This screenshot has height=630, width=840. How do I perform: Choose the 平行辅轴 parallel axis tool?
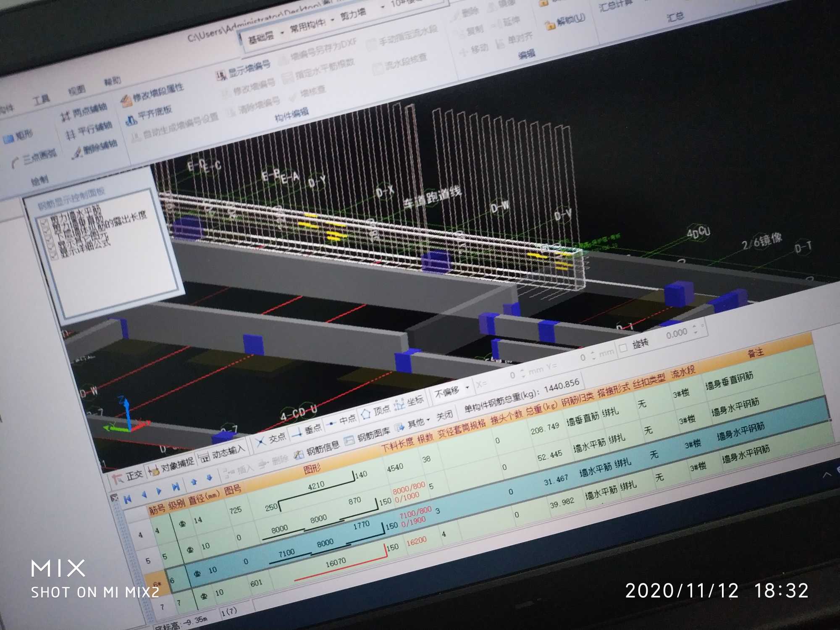tap(89, 129)
